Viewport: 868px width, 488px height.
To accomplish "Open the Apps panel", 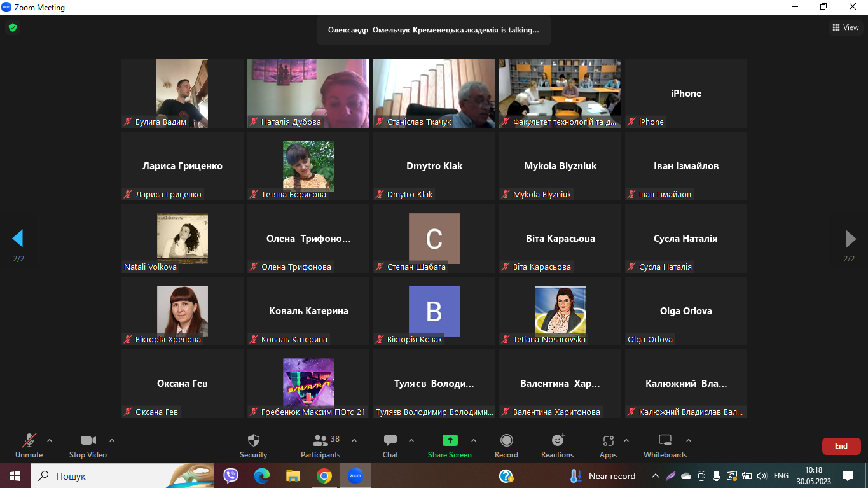I will tap(608, 445).
